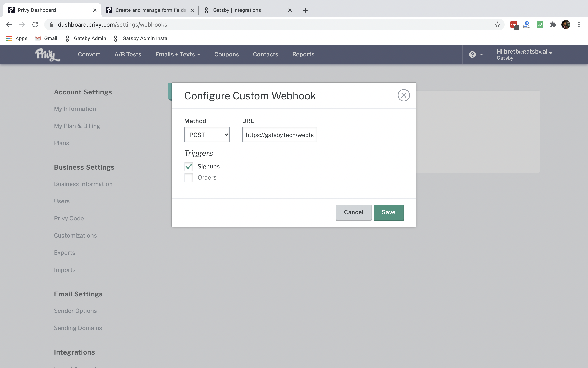
Task: Enable the Orders trigger checkbox
Action: 189,177
